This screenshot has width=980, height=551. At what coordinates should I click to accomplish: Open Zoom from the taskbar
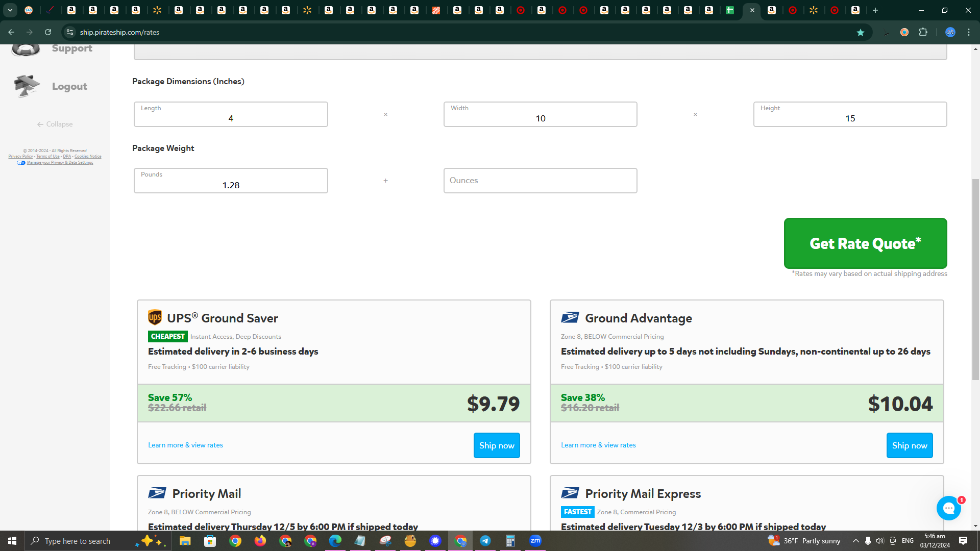(535, 541)
